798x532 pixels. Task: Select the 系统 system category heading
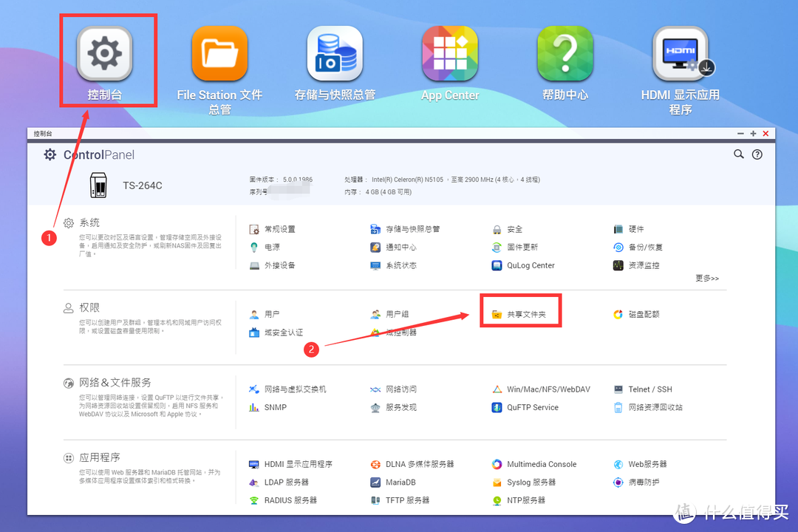pos(81,222)
